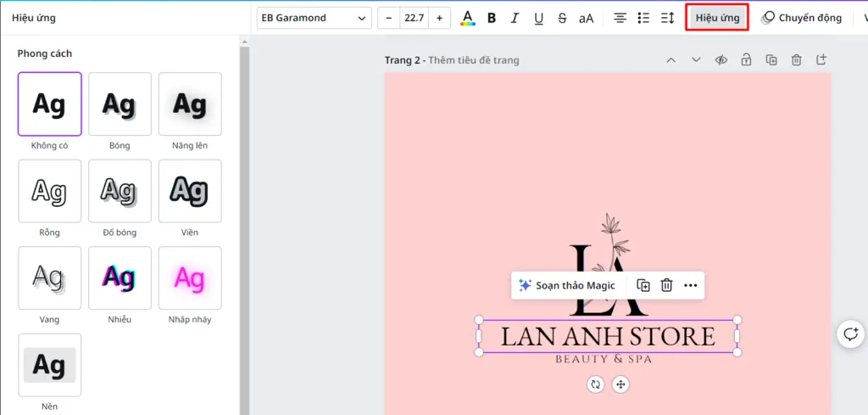Decrease font size with minus button
The image size is (868, 415).
coord(388,18)
